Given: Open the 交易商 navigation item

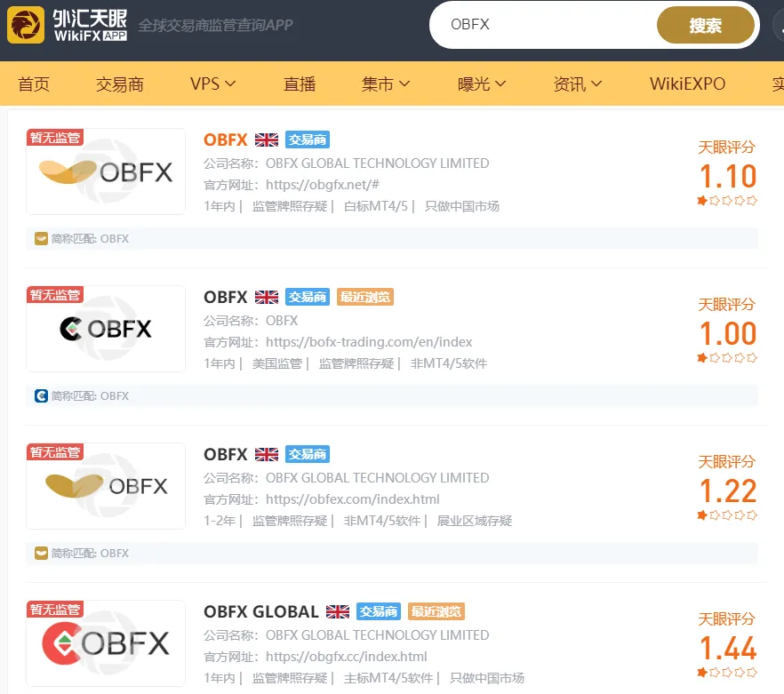Looking at the screenshot, I should click(x=120, y=84).
